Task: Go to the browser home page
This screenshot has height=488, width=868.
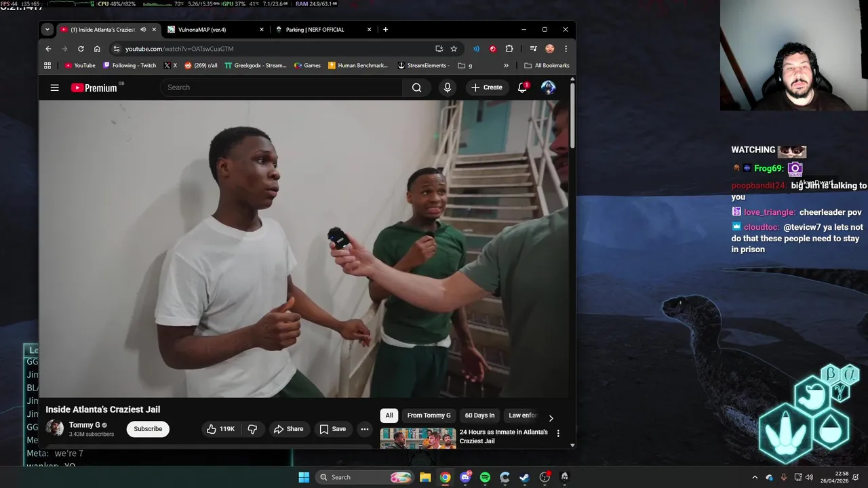Action: tap(97, 49)
